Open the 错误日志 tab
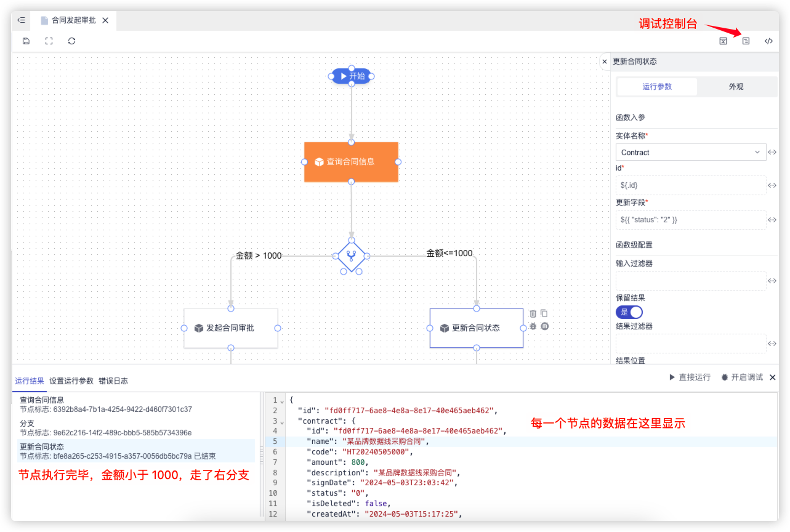This screenshot has width=790, height=532. 113,381
